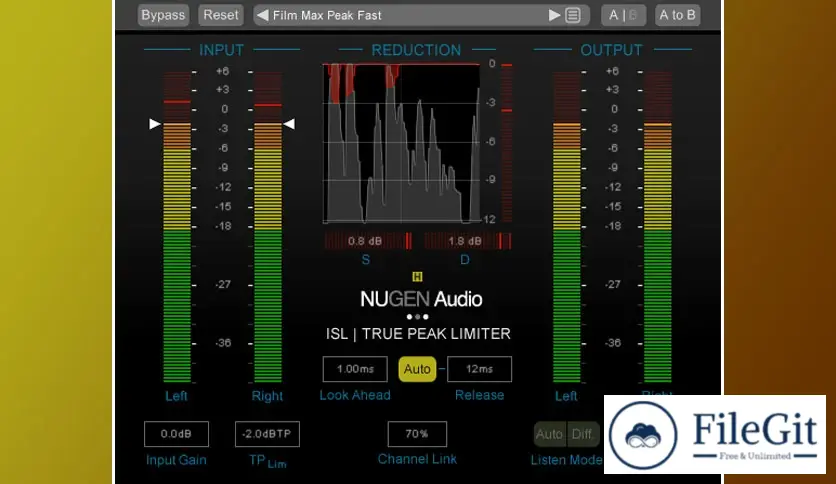The height and width of the screenshot is (484, 836).
Task: Click the input Left level meter
Action: pyautogui.click(x=177, y=227)
